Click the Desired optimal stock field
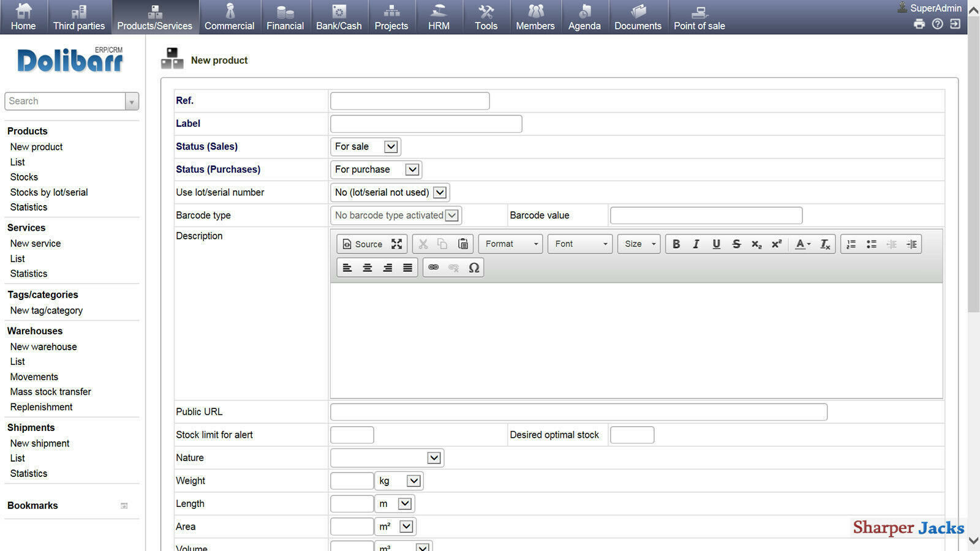 coord(632,435)
